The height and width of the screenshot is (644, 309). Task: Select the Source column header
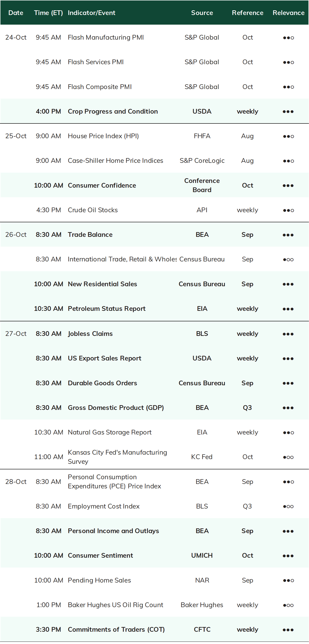(202, 13)
